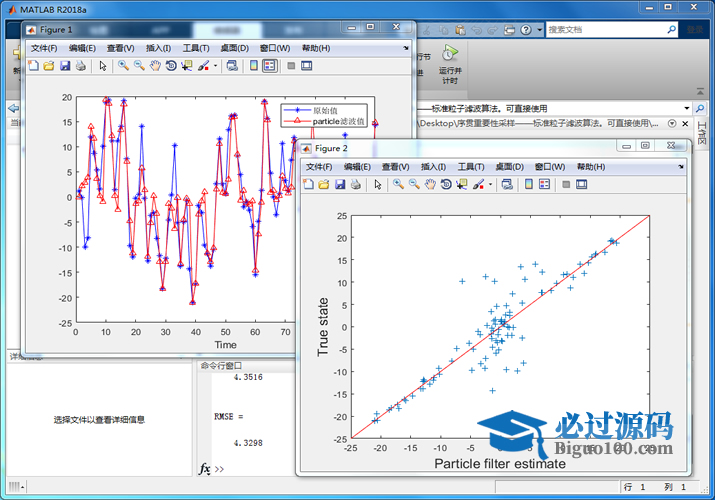Viewport: 715px width, 500px height.
Task: Select Rotate 3D tool in Figure 1
Action: [171, 66]
